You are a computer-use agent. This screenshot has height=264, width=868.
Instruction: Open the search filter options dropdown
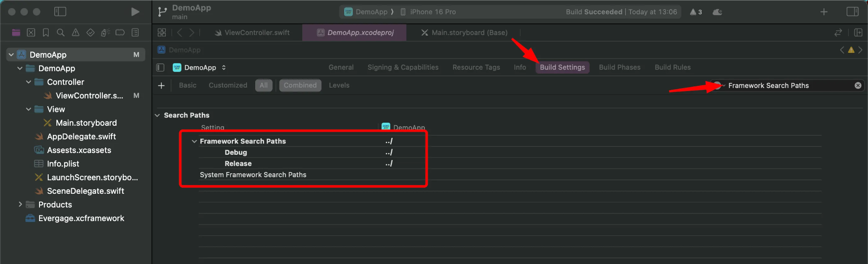[719, 85]
